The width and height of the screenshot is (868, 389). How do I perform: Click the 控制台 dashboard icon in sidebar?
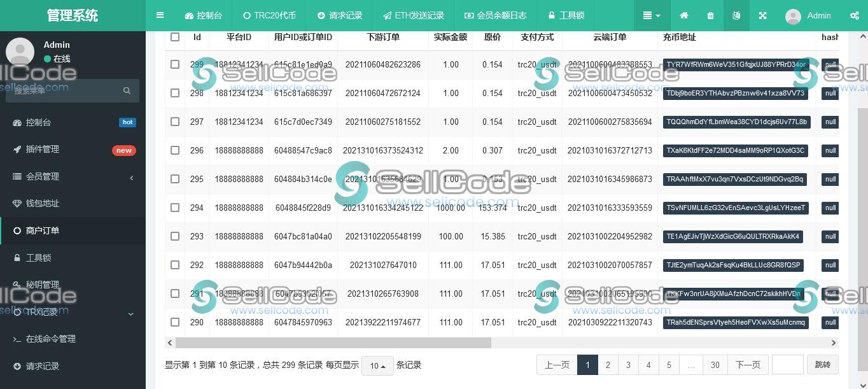[x=17, y=122]
